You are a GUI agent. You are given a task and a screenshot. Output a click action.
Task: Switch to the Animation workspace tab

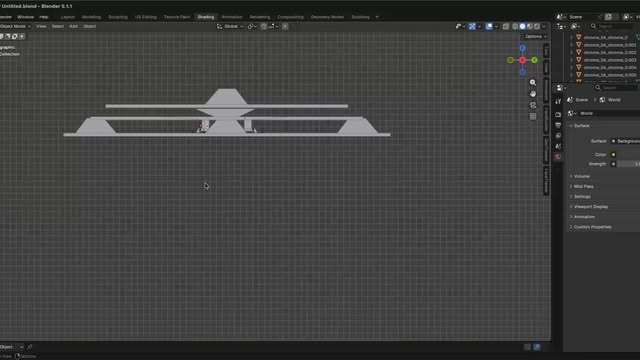[232, 17]
